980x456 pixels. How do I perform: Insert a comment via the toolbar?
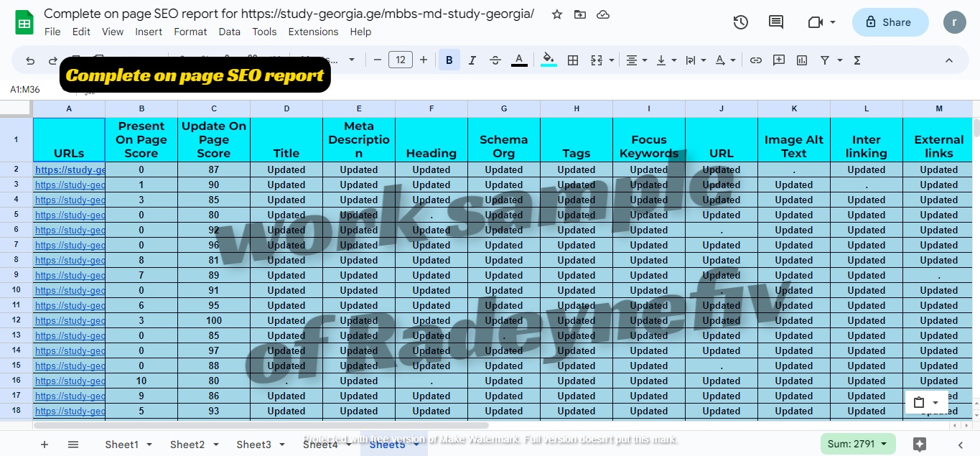pyautogui.click(x=778, y=60)
